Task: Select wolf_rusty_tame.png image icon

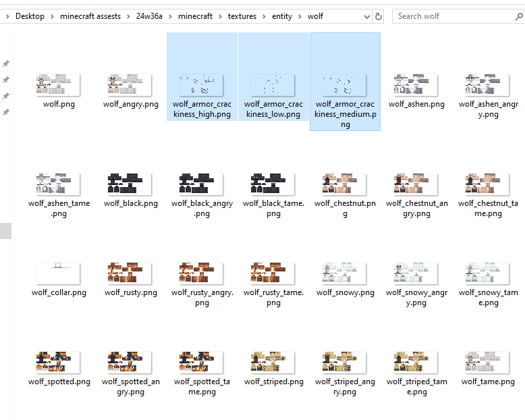Action: pyautogui.click(x=273, y=273)
